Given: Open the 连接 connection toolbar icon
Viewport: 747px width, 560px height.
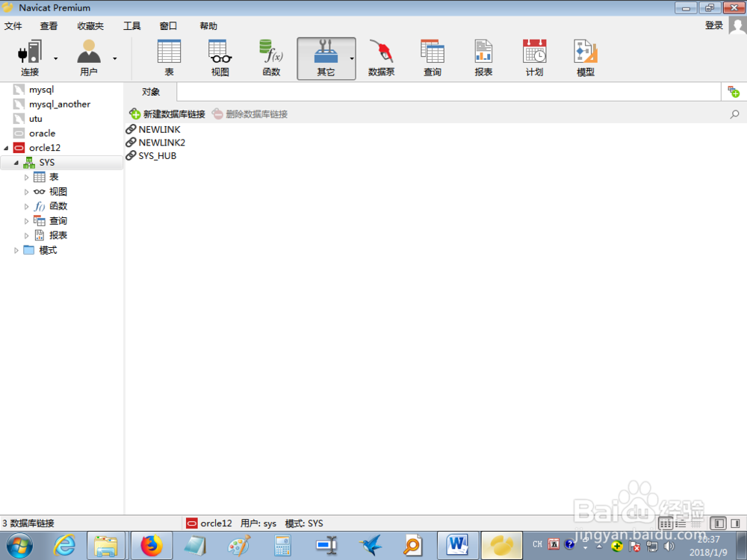Looking at the screenshot, I should (30, 58).
